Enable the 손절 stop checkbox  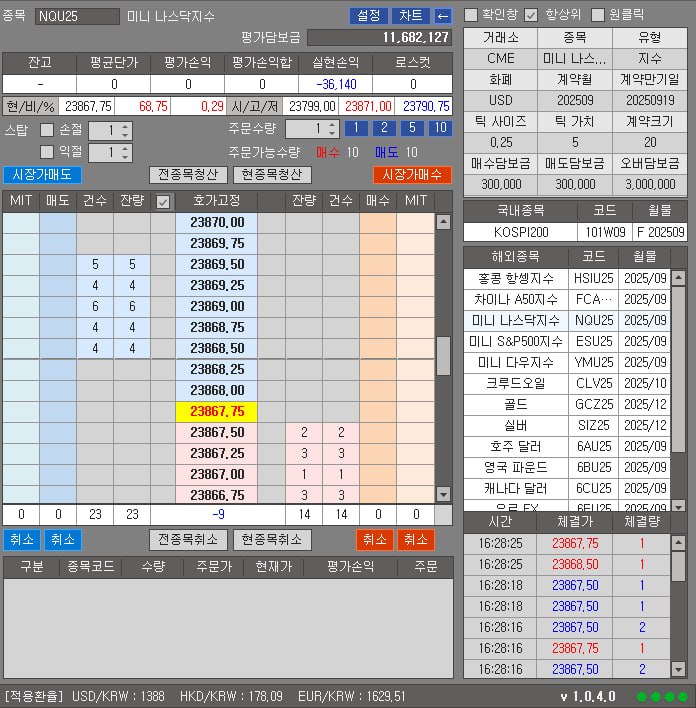47,129
